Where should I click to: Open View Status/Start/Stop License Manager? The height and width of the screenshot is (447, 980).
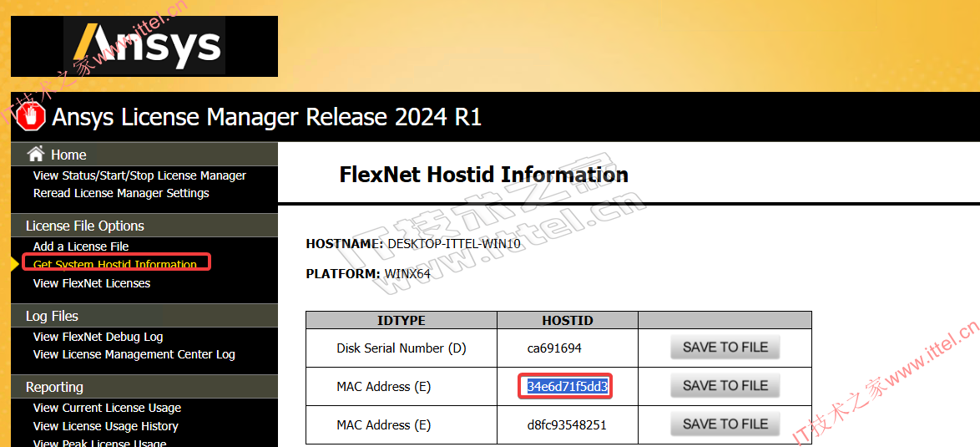[x=139, y=175]
